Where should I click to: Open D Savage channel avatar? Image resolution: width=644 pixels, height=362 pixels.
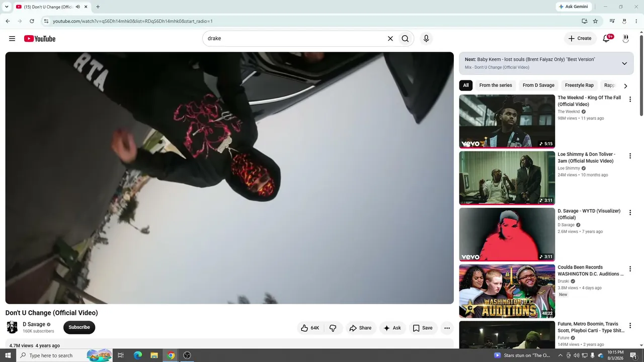(12, 327)
